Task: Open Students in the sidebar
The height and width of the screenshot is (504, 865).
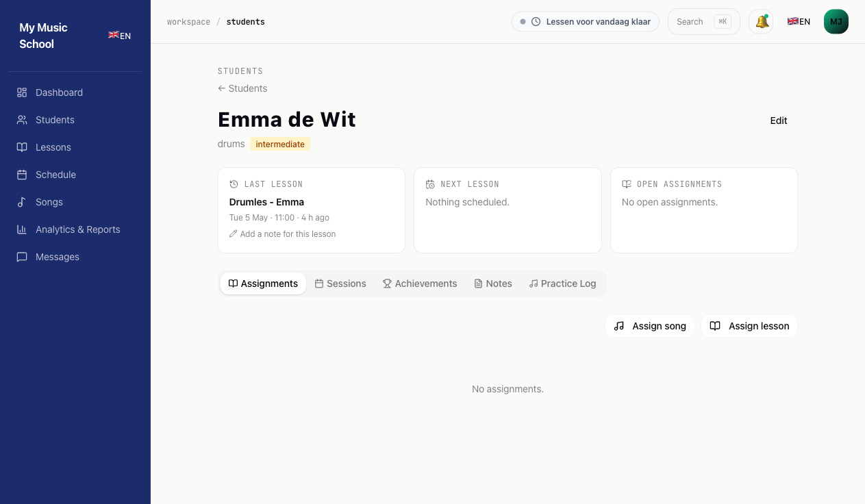Action: click(75, 120)
